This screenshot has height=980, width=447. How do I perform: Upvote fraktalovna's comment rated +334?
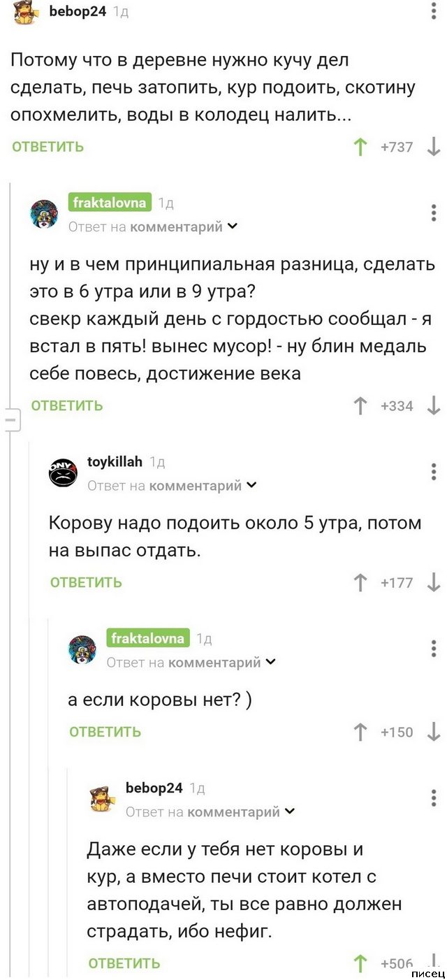coord(360,405)
